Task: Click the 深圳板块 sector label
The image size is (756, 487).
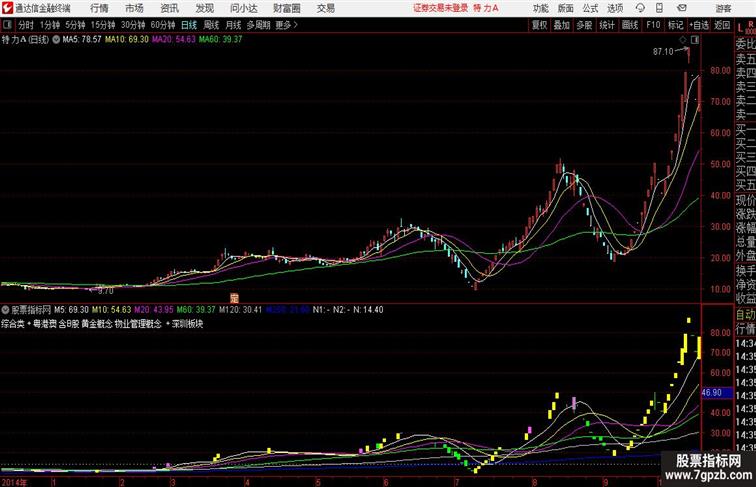Action: (187, 324)
